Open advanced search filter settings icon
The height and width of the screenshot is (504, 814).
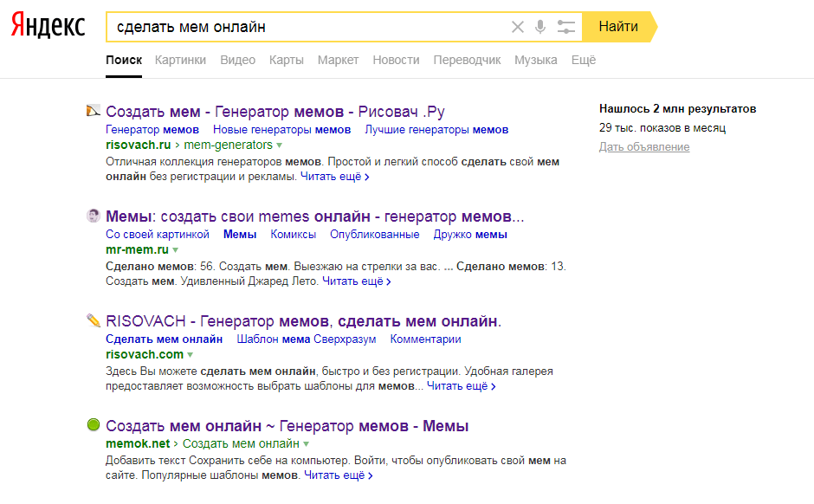point(566,27)
